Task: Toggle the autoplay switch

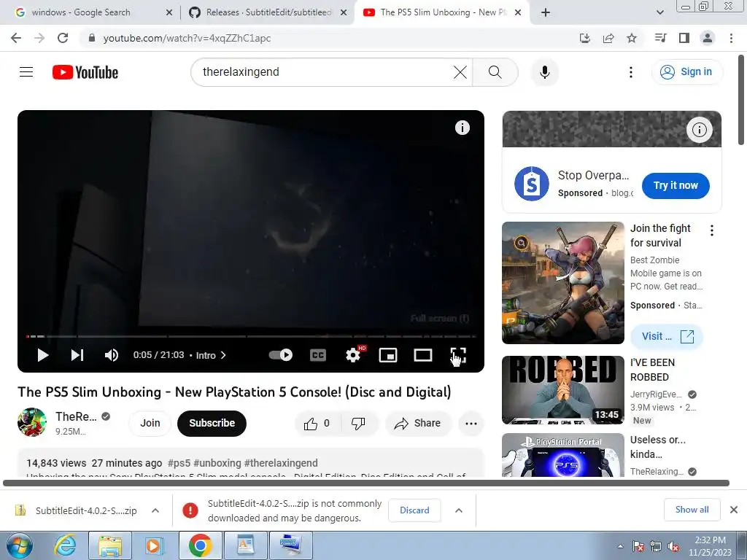Action: click(x=281, y=355)
